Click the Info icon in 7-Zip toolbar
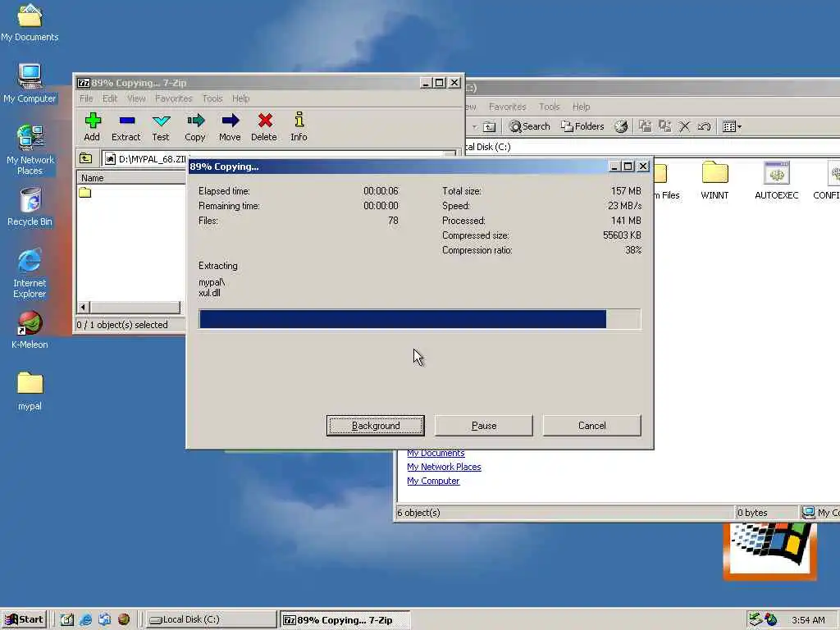Screen dimensions: 840x630 coord(299,127)
